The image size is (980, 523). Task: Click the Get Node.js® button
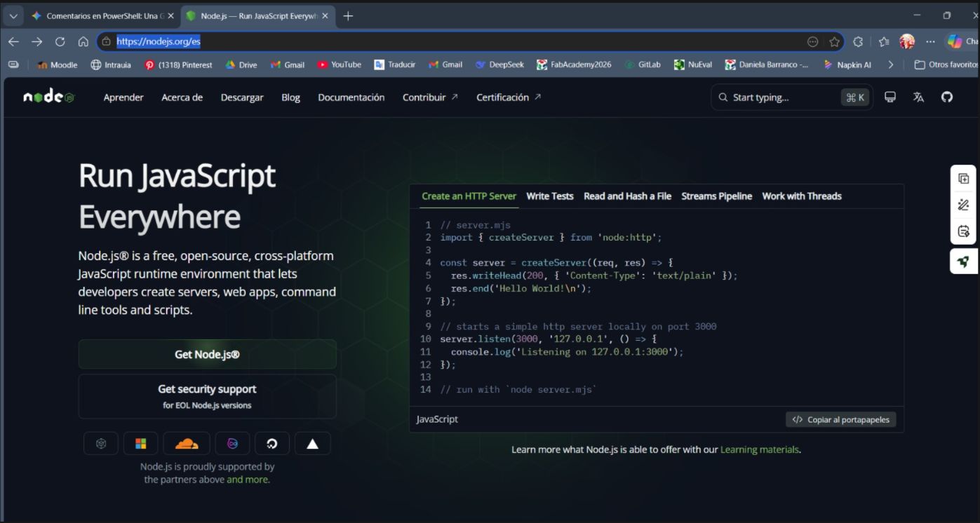pos(207,355)
